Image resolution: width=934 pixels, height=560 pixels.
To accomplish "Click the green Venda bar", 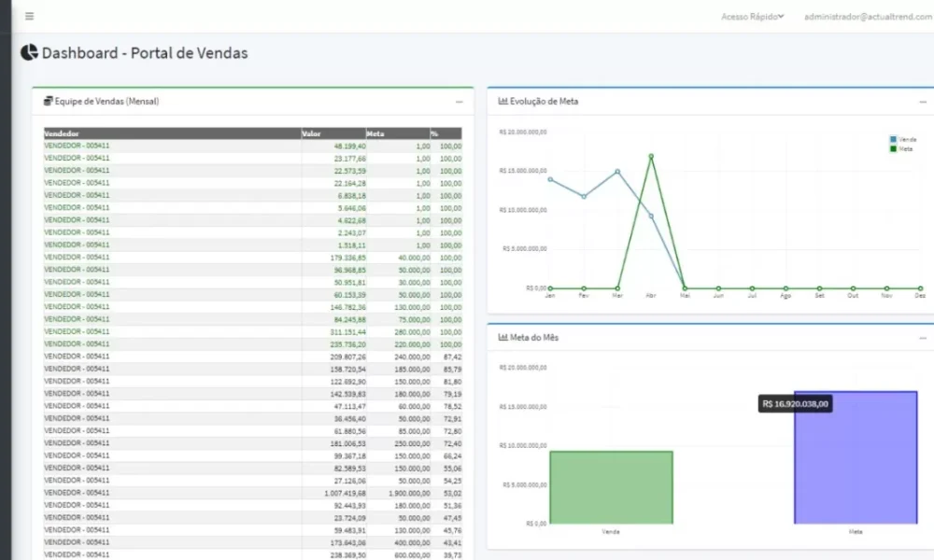I will point(611,487).
